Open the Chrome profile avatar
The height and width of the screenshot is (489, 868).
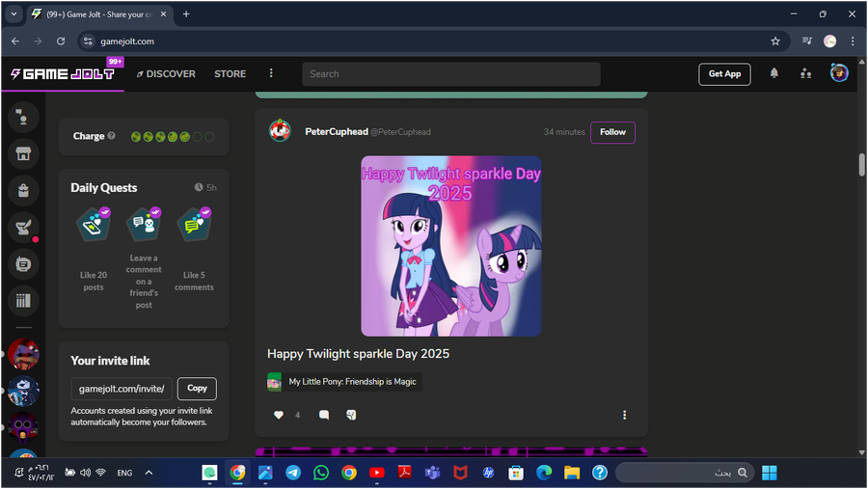829,41
